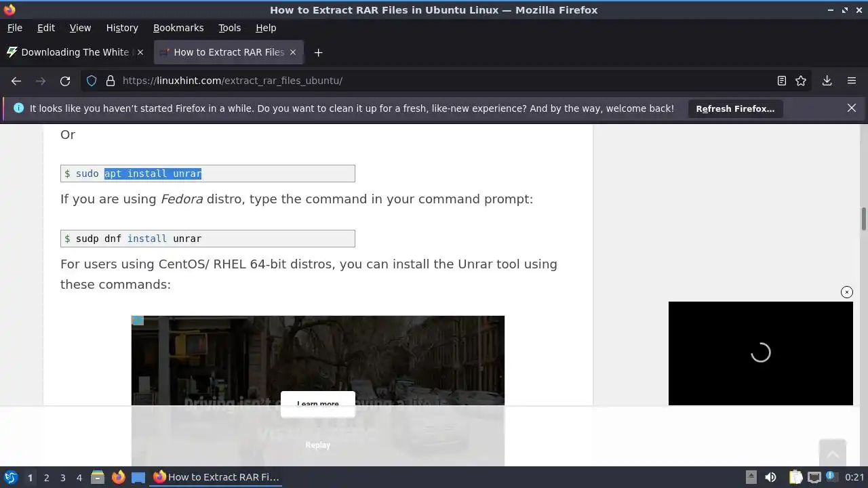The width and height of the screenshot is (868, 488).
Task: Click Replay on the ad video
Action: tap(317, 445)
